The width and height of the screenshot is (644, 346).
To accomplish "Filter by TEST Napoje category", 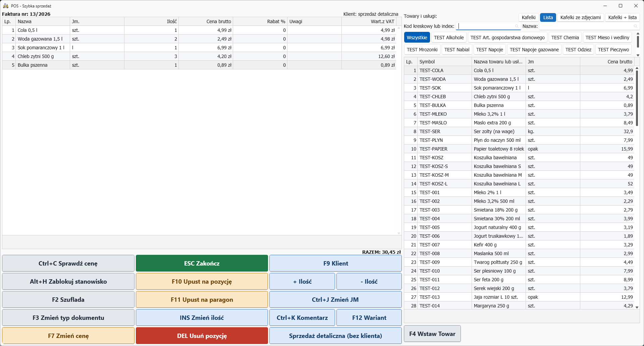I will (x=490, y=50).
